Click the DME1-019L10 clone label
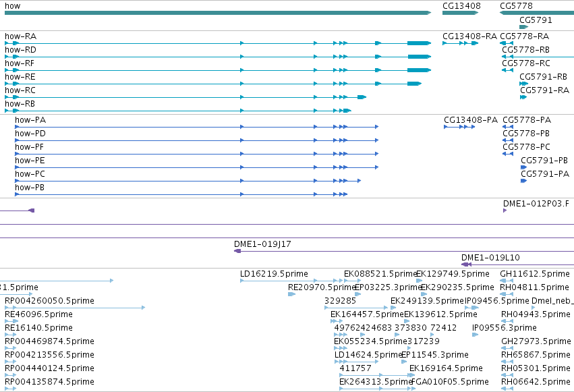The height and width of the screenshot is (392, 574). point(490,258)
